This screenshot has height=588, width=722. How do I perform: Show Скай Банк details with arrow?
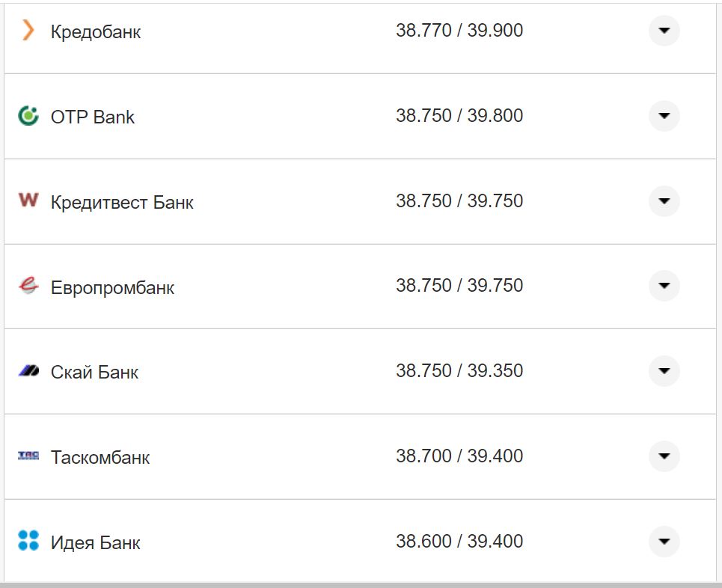click(664, 371)
